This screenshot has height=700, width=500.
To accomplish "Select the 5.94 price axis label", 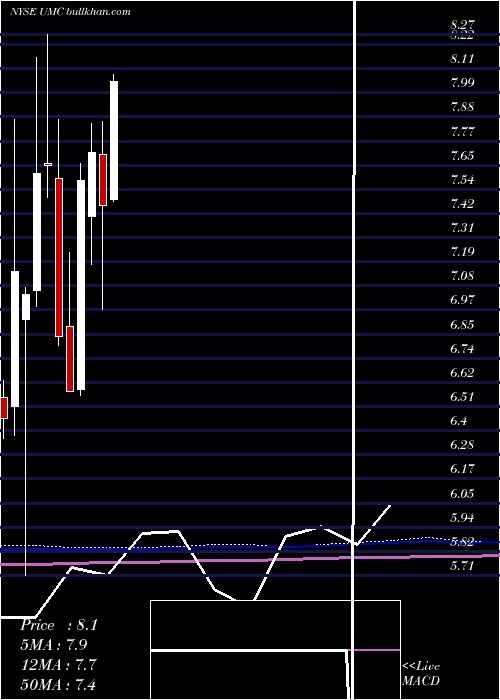I will 462,518.
